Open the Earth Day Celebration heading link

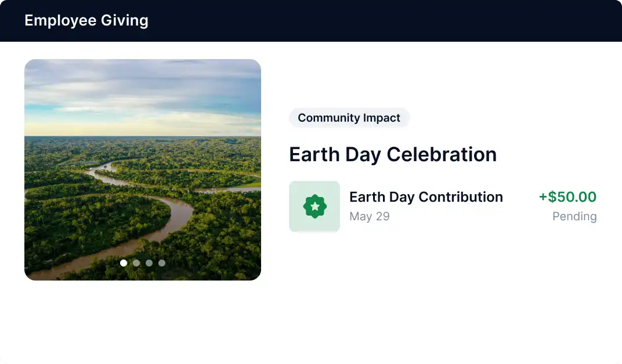[x=393, y=154]
